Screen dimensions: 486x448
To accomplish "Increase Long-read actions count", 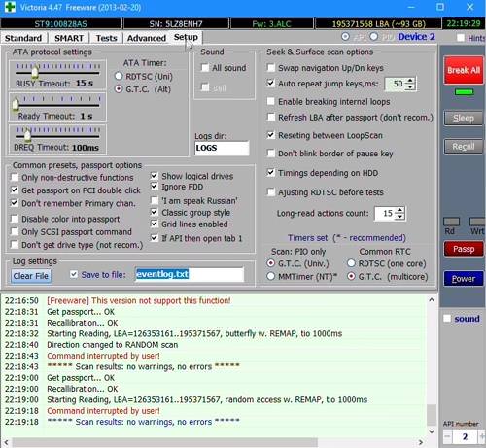I will [x=400, y=210].
